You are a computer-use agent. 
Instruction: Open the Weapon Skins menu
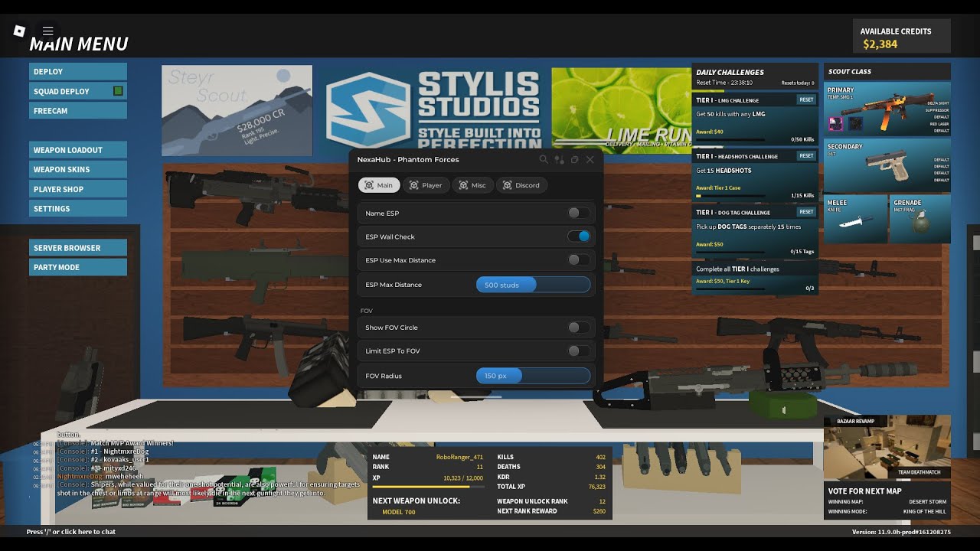[x=78, y=170]
